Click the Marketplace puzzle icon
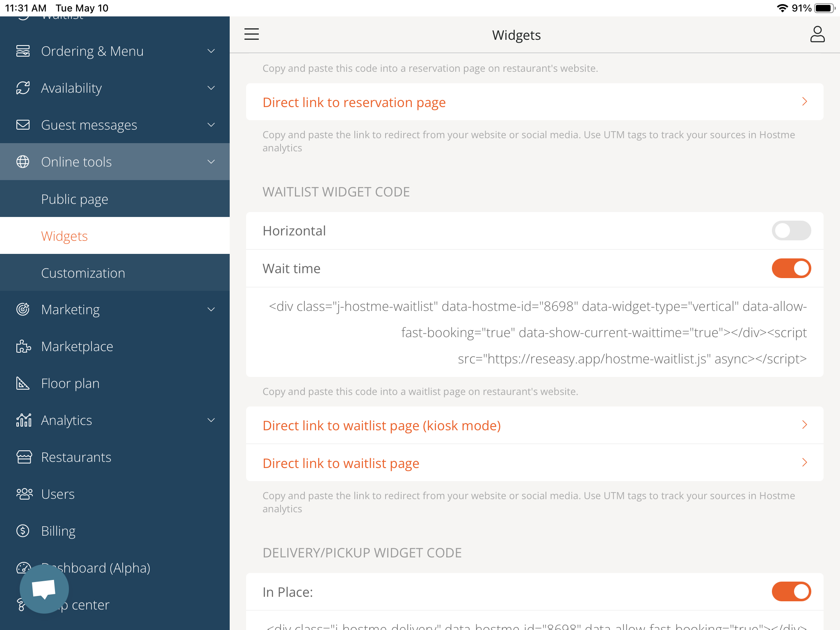The height and width of the screenshot is (630, 840). tap(23, 347)
